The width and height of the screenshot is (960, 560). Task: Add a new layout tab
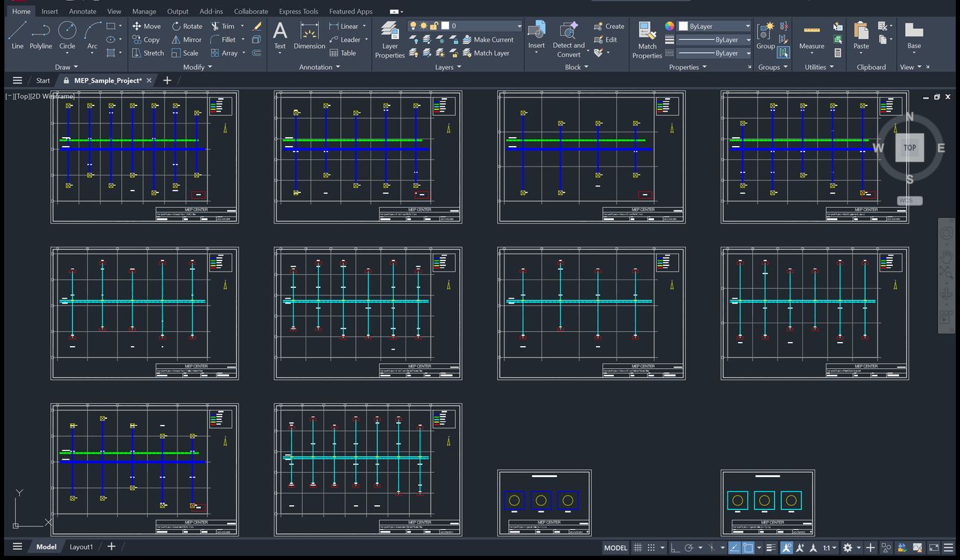pyautogui.click(x=111, y=546)
